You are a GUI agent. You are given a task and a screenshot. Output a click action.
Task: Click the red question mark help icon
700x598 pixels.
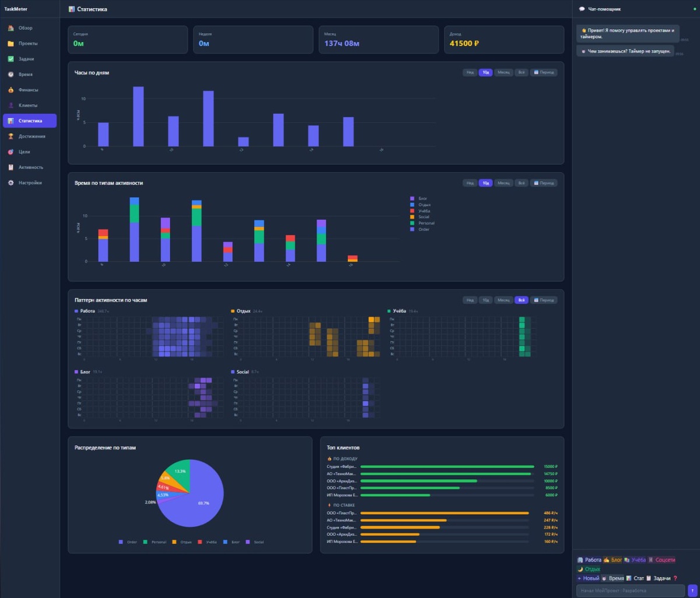point(675,578)
